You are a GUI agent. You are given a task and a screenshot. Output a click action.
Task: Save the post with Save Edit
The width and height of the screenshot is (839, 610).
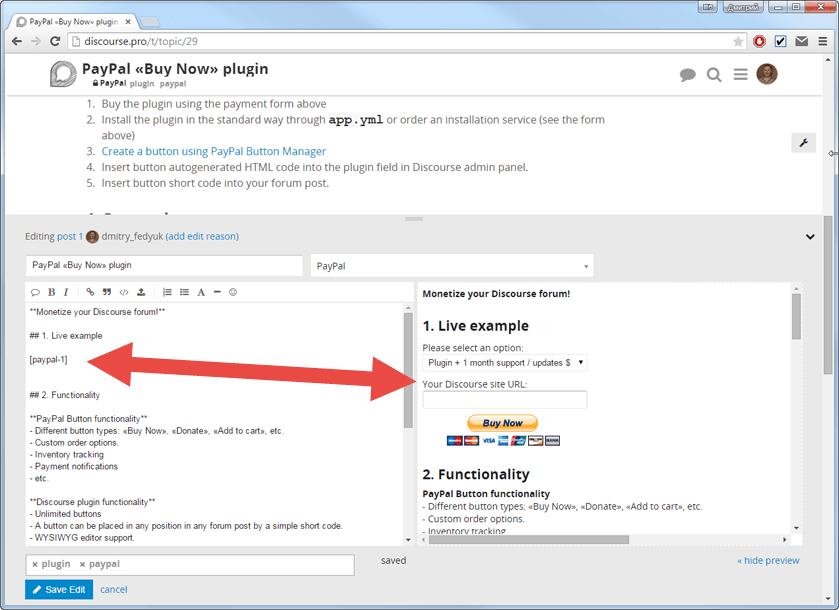[x=59, y=589]
